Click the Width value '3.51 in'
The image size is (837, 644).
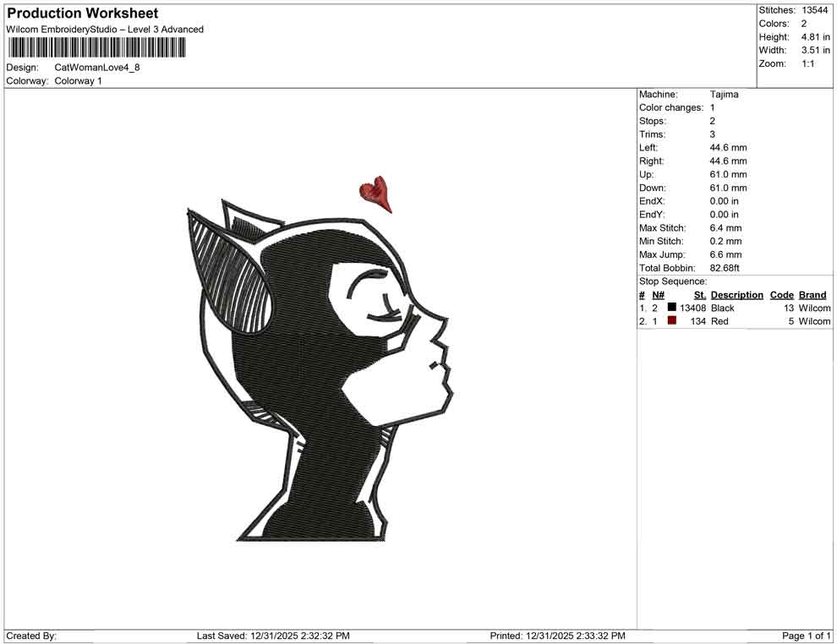[815, 50]
